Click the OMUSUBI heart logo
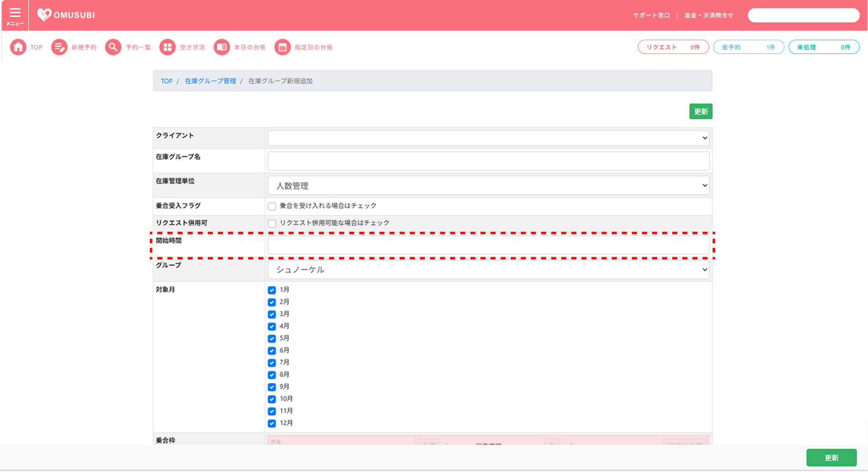This screenshot has height=472, width=868. coord(44,15)
